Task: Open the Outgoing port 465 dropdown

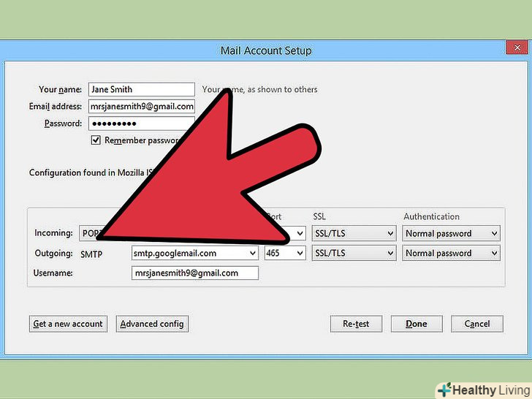Action: (285, 253)
